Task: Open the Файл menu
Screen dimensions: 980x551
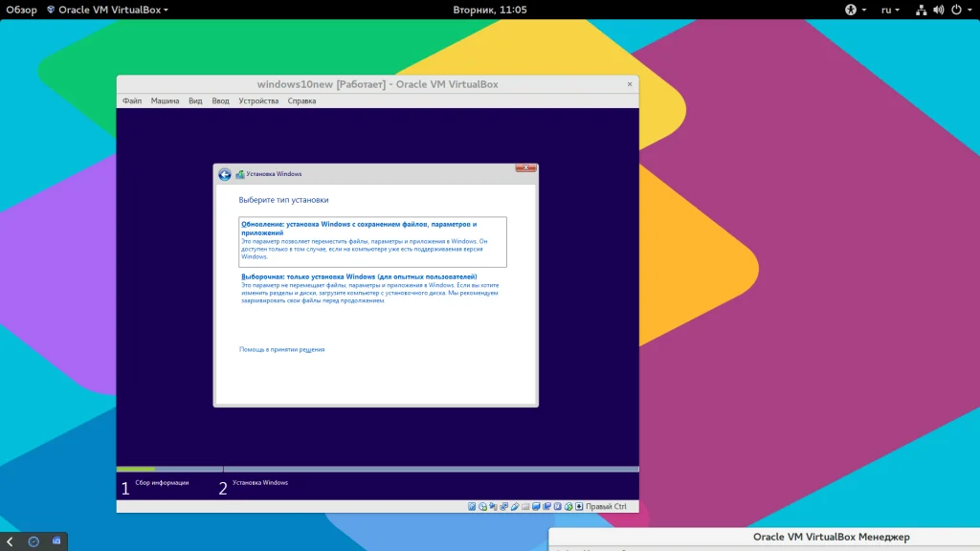Action: point(132,100)
